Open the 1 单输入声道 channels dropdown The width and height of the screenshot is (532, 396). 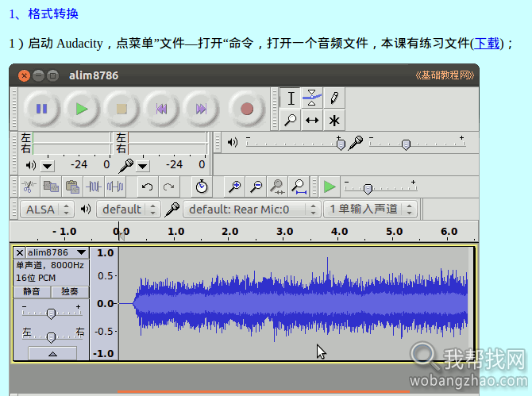coord(370,210)
